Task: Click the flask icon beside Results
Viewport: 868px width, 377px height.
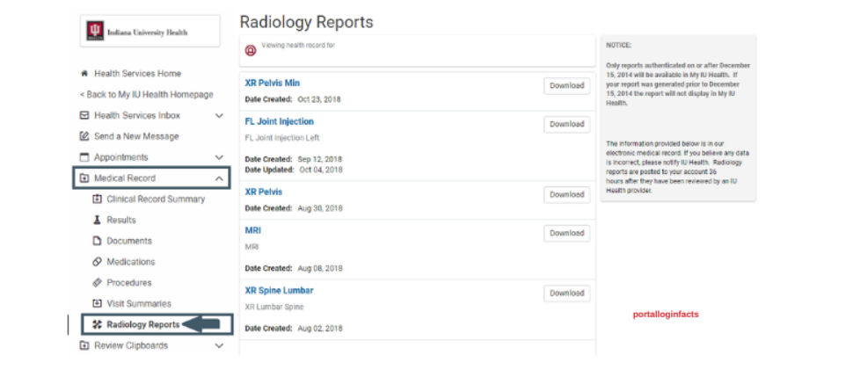Action: [x=98, y=220]
